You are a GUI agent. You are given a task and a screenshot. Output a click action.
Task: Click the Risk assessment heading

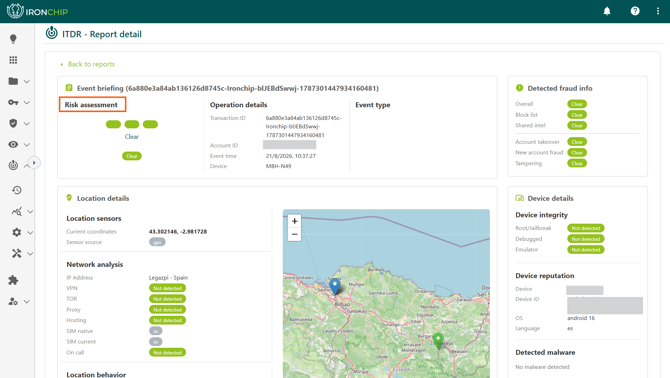[91, 105]
